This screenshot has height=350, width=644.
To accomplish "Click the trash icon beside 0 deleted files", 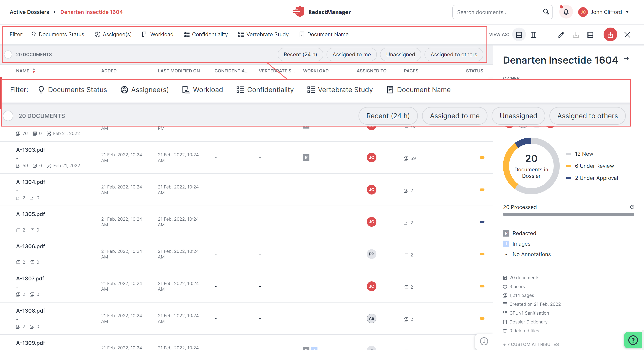I will coord(505,331).
